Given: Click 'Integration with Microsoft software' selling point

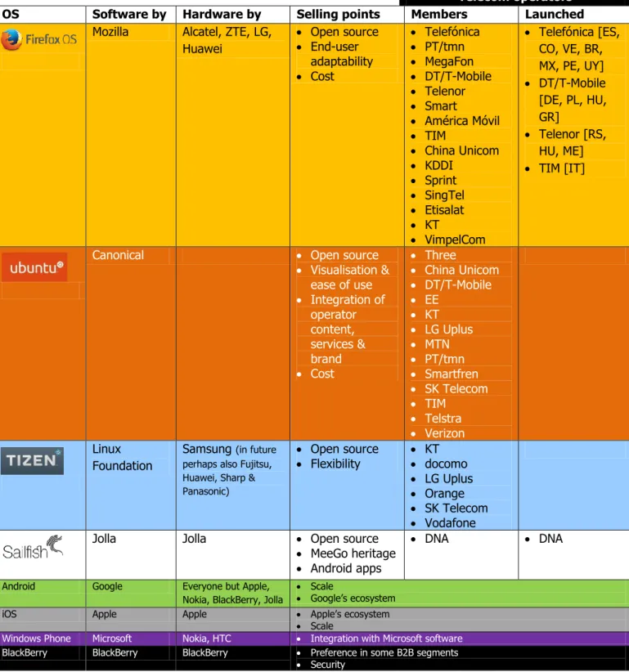Looking at the screenshot, I should coord(386,638).
